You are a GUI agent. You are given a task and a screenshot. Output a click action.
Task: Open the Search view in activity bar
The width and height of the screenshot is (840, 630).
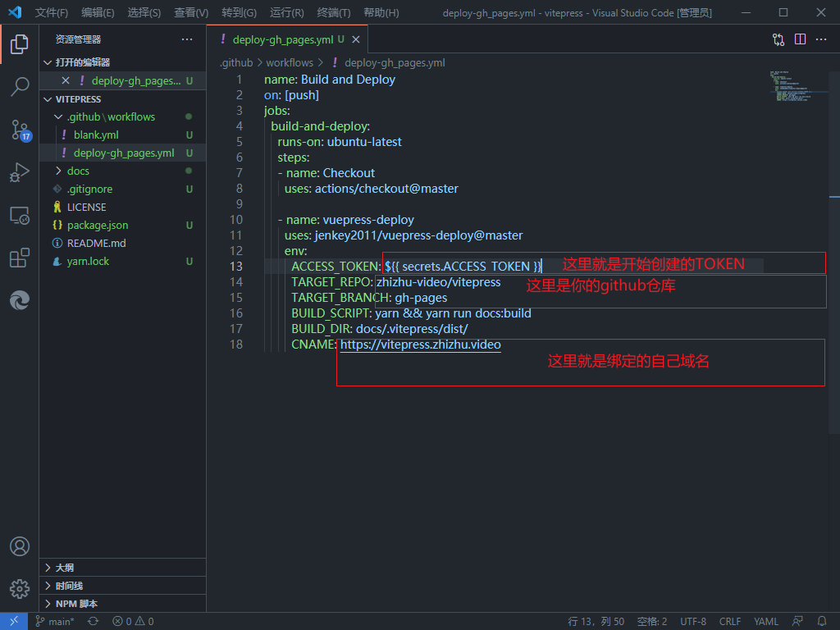point(20,87)
